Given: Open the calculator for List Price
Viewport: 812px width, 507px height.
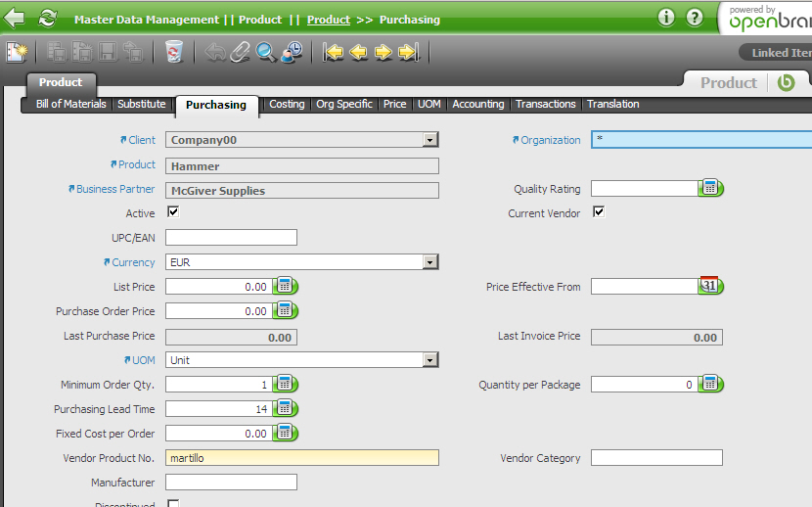Looking at the screenshot, I should click(285, 287).
